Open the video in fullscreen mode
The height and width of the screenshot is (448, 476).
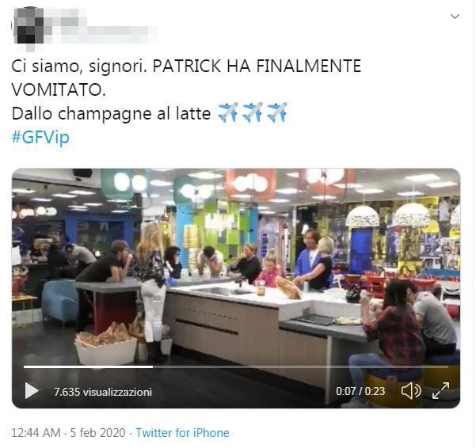pos(441,391)
